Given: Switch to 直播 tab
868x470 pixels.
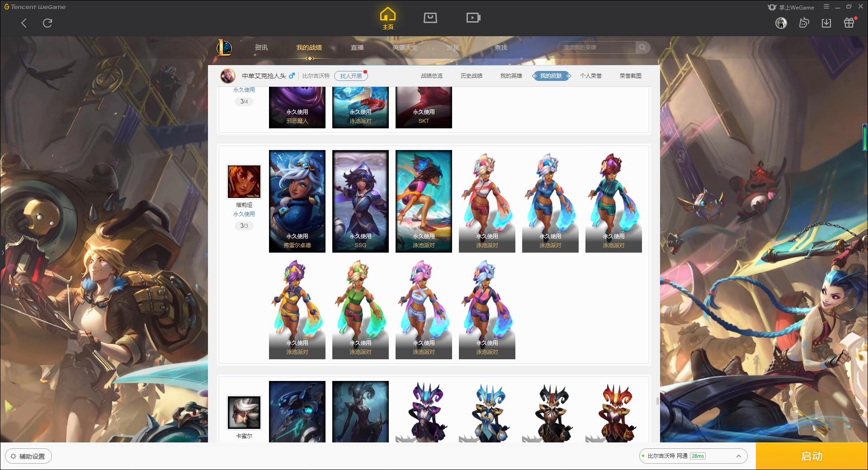Looking at the screenshot, I should pyautogui.click(x=357, y=47).
